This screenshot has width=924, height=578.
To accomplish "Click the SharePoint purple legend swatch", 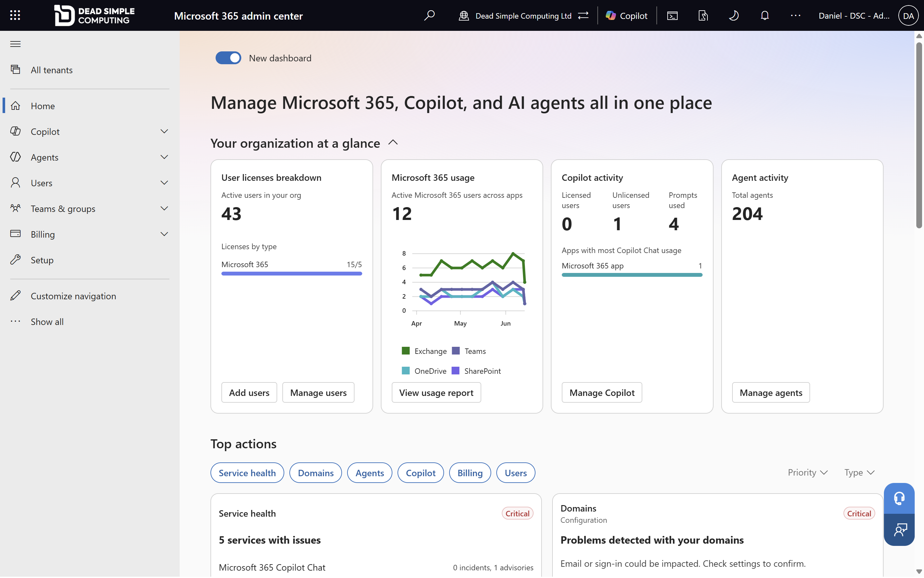I will (x=456, y=371).
